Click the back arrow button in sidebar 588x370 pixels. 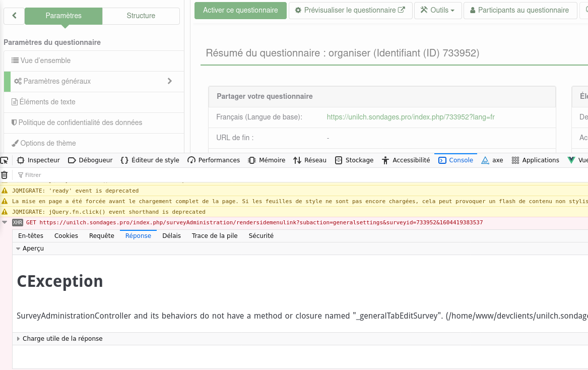click(x=14, y=16)
